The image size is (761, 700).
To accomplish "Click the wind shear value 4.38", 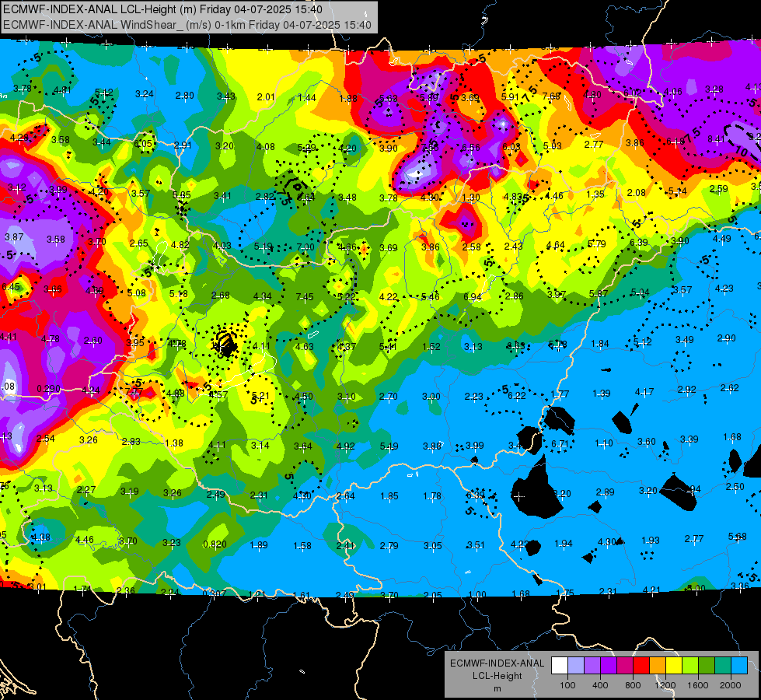I will coord(40,537).
